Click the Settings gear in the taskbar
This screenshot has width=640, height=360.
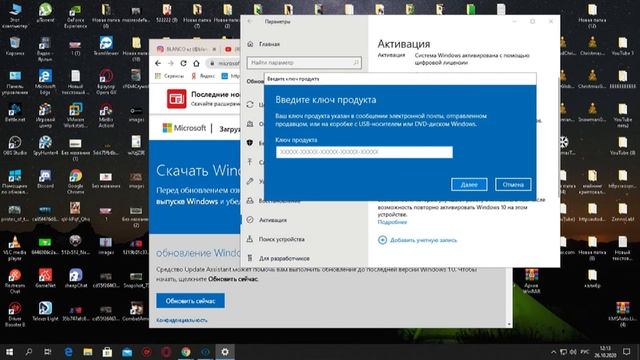pyautogui.click(x=225, y=352)
